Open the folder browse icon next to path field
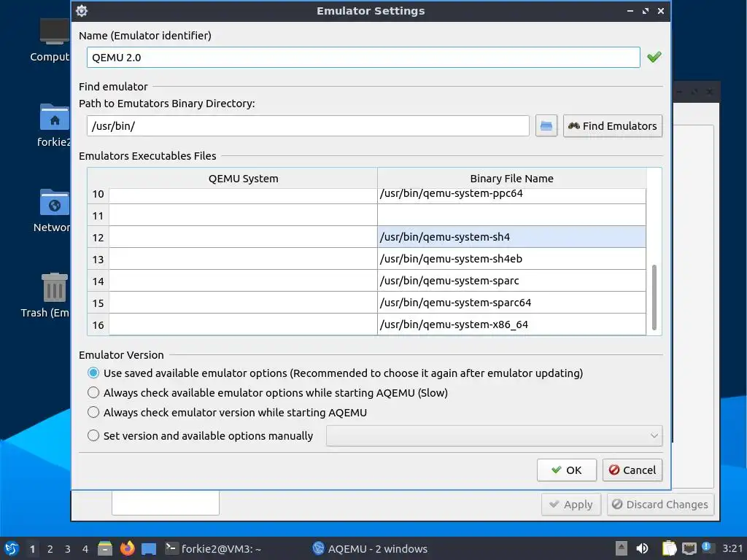The width and height of the screenshot is (747, 560). click(x=546, y=126)
